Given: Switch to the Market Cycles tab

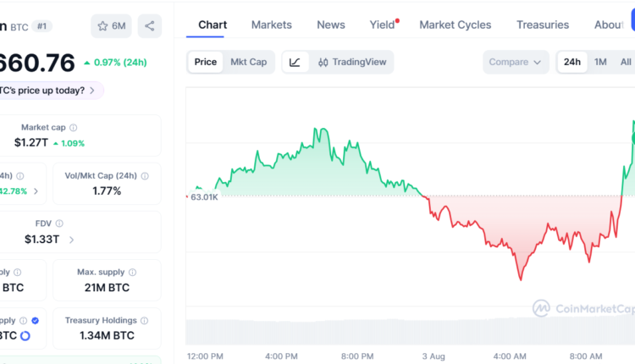Looking at the screenshot, I should (456, 25).
